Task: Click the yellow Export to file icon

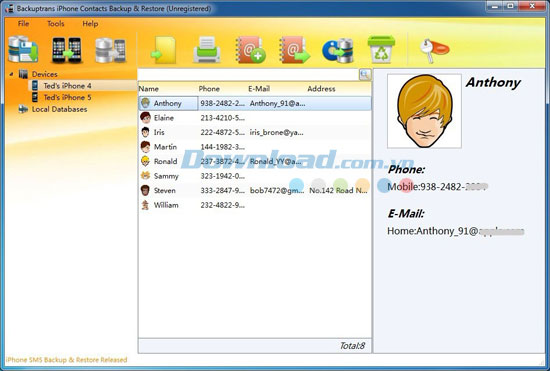Action: (x=164, y=50)
